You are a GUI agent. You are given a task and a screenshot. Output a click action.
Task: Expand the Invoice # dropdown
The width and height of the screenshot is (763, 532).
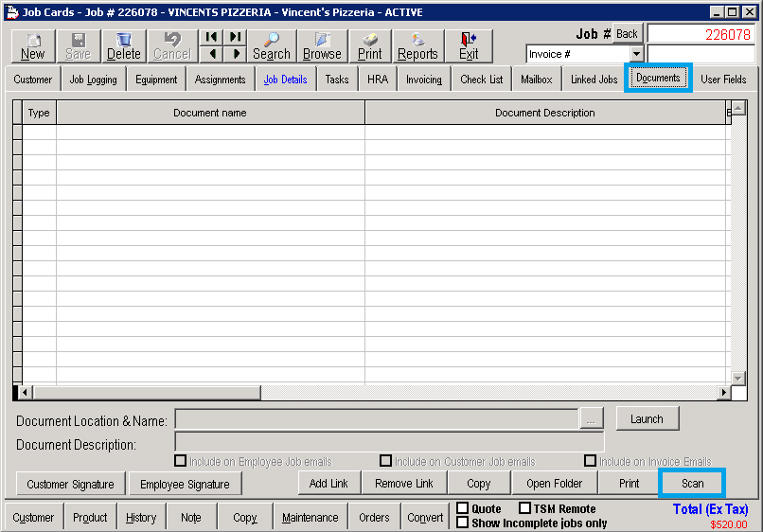636,54
